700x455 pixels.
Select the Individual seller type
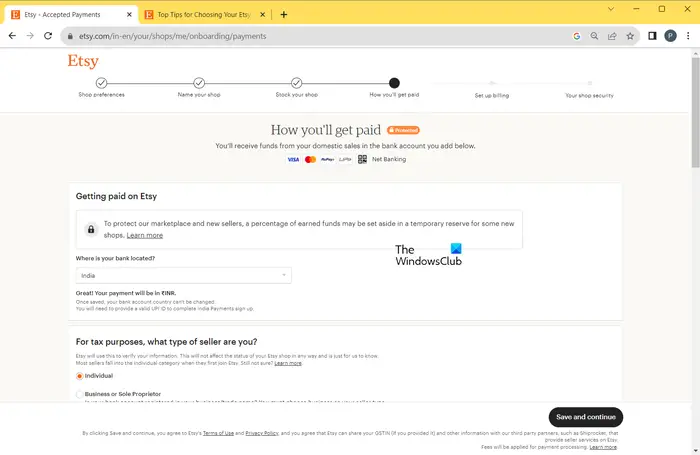(x=79, y=376)
